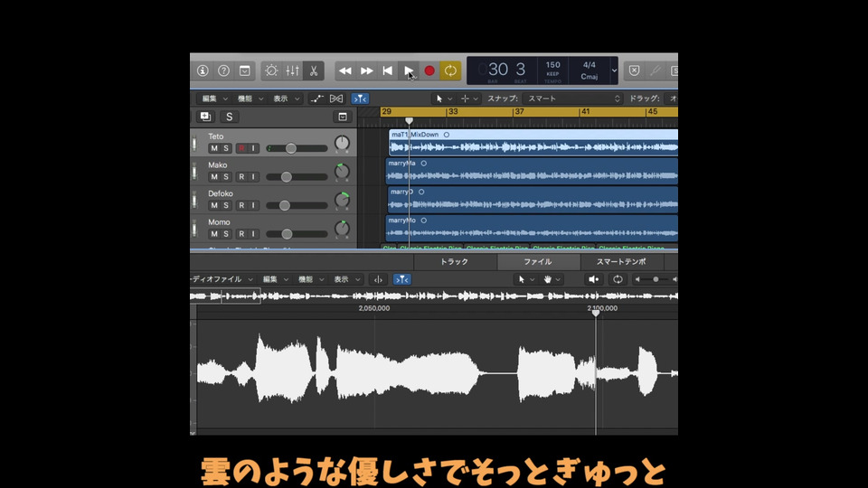Click Mako track pan knob

coord(342,172)
